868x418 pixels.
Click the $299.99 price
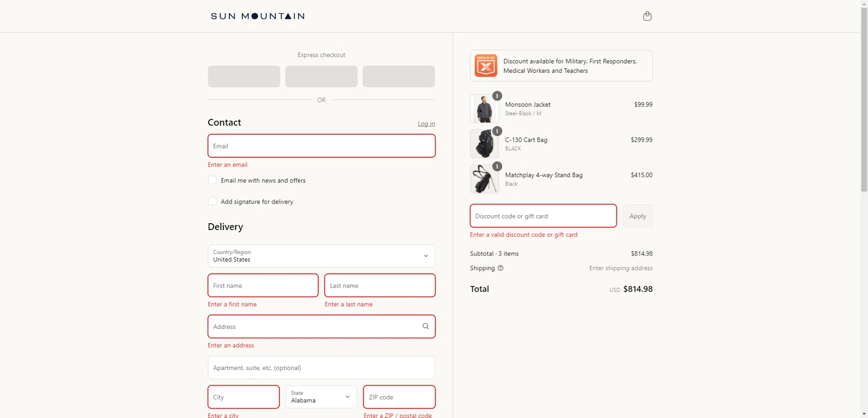coord(642,140)
